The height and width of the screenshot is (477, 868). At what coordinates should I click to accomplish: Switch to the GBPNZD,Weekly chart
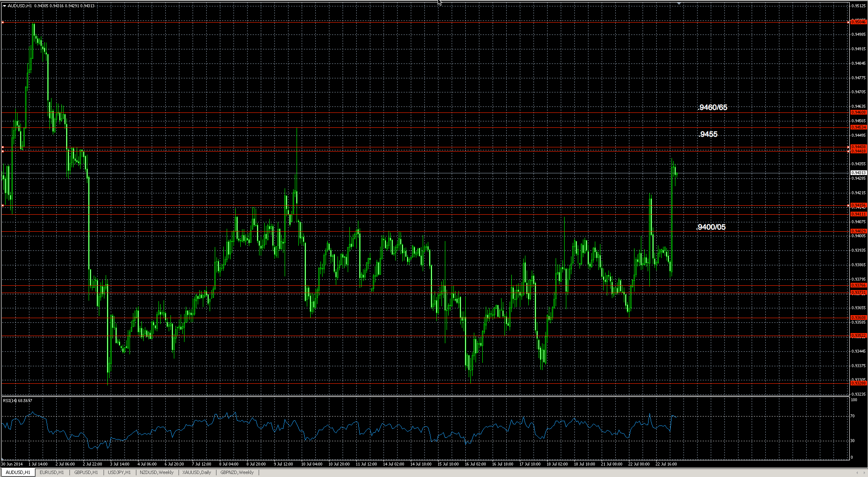tap(237, 473)
